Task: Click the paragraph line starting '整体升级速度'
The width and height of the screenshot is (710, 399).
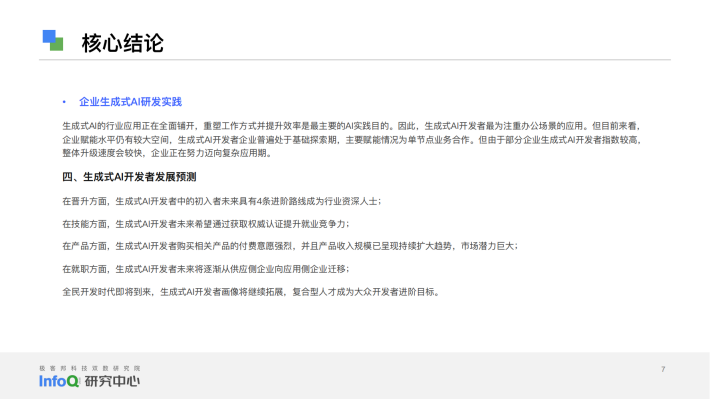Action: point(167,153)
